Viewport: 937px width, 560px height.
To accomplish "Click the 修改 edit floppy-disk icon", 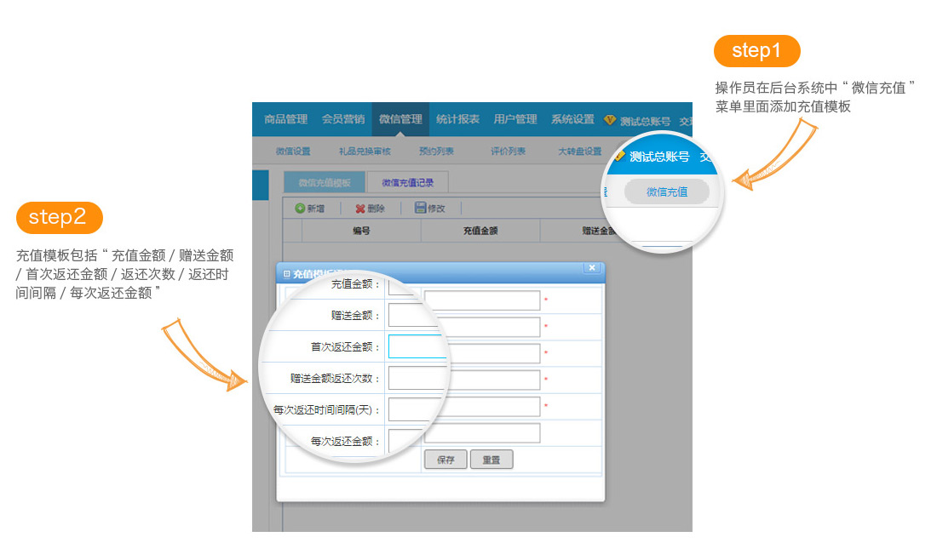I will (x=420, y=208).
